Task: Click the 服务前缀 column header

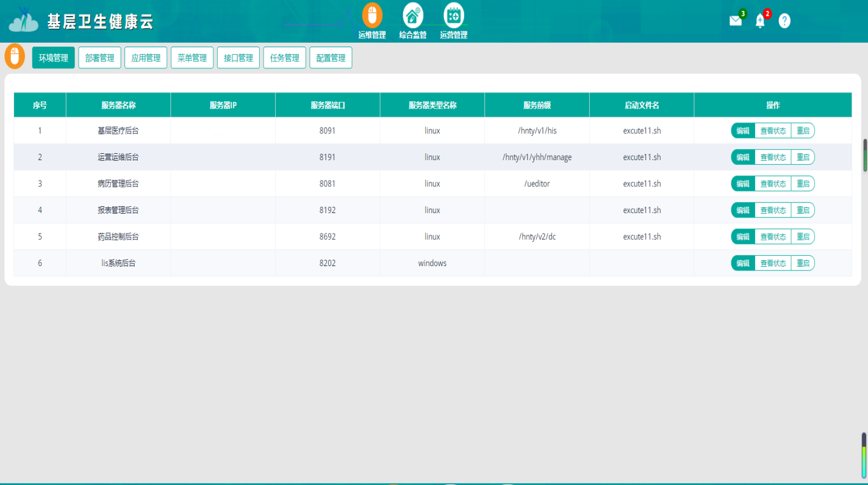Action: coord(537,105)
